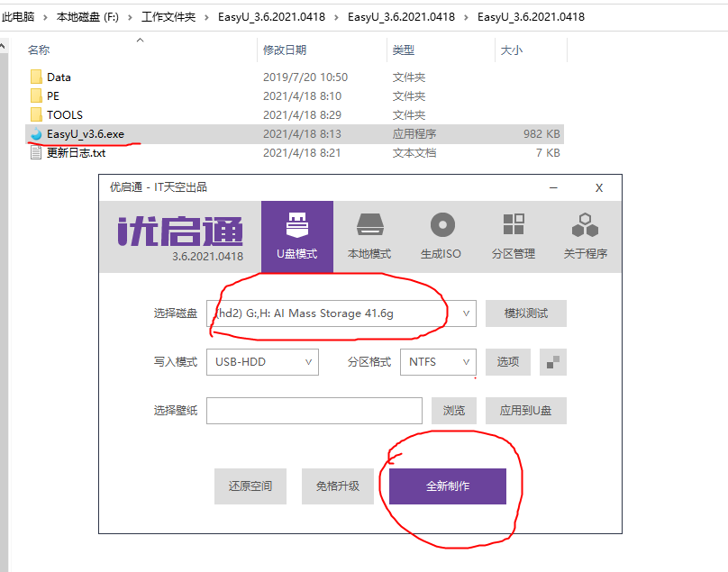This screenshot has height=572, width=728.
Task: Sort by 修改日期 column header
Action: 285,50
